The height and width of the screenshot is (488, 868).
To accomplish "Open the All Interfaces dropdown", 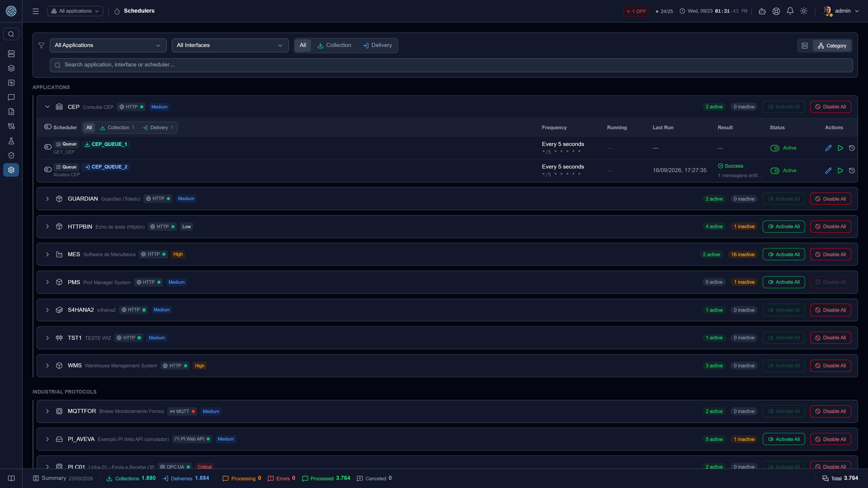I will [x=230, y=45].
